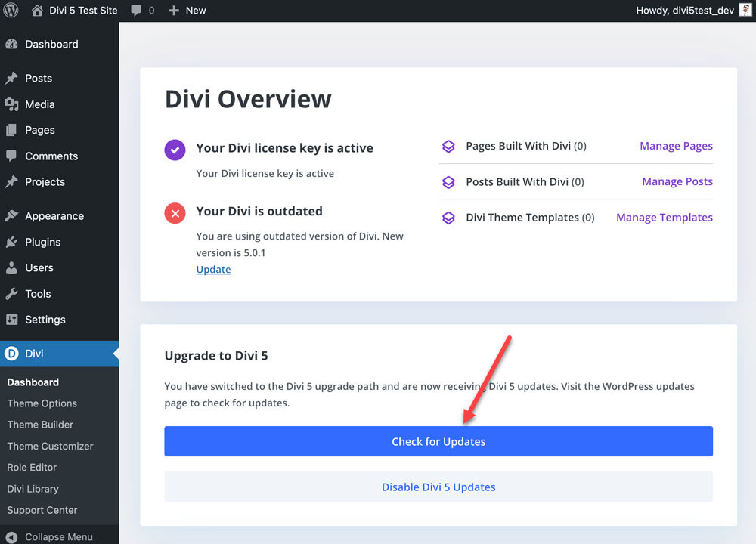Click the Appearance paintbrush icon
This screenshot has height=544, width=756.
pyautogui.click(x=11, y=216)
